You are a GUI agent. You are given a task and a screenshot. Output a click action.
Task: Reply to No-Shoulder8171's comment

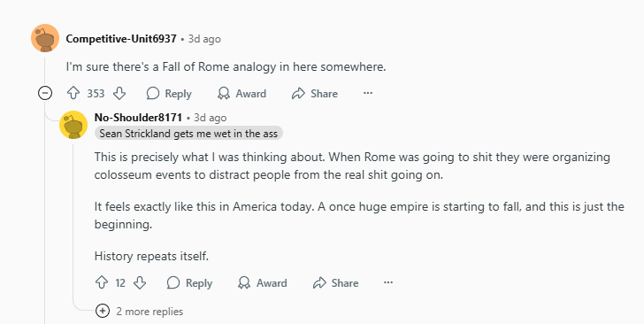[x=189, y=283]
